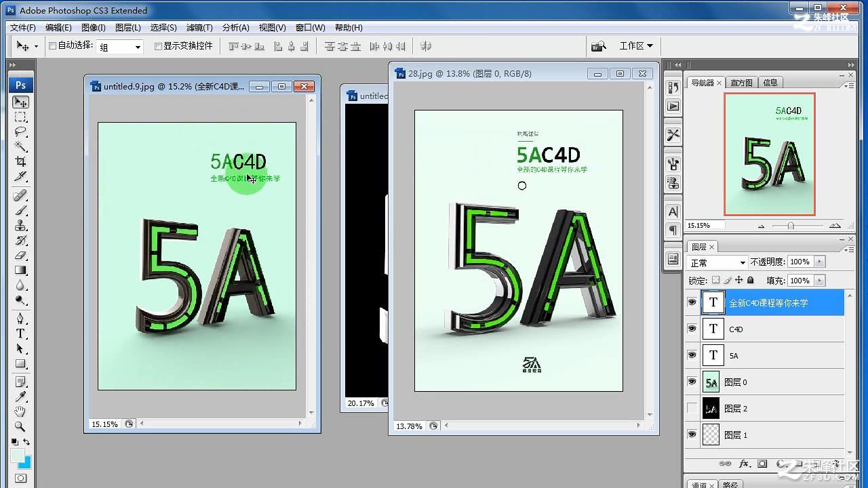Click Add layer style fx button

pyautogui.click(x=744, y=464)
